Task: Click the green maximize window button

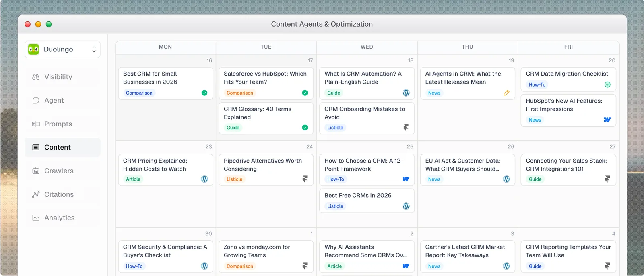Action: click(49, 24)
